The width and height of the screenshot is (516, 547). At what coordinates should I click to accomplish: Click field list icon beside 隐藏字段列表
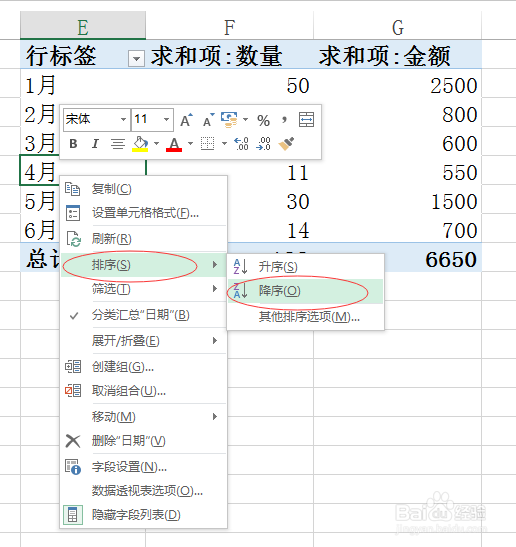[73, 515]
